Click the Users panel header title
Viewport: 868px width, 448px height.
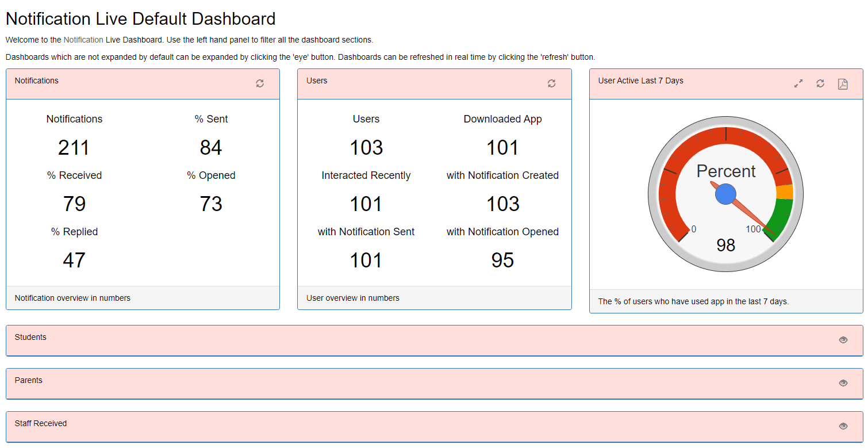317,81
